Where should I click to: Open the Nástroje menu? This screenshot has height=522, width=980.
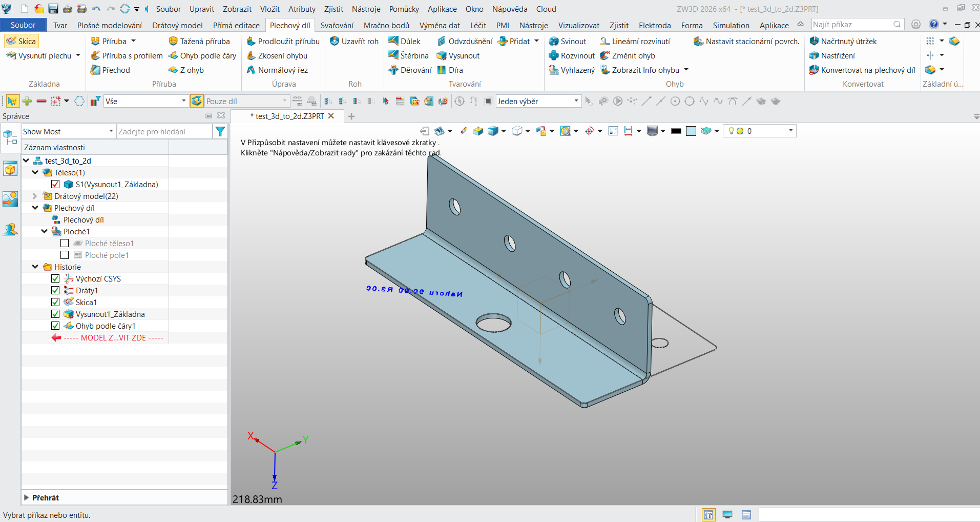click(366, 9)
